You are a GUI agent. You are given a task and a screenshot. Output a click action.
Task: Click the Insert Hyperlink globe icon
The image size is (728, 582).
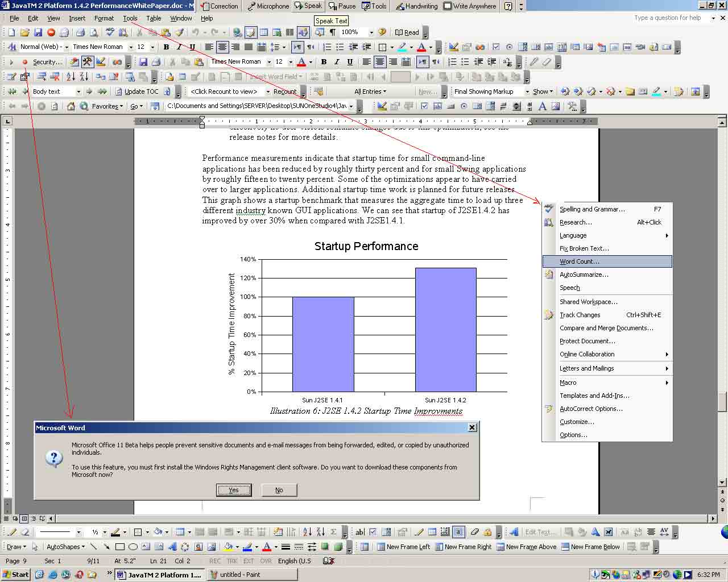[238, 32]
